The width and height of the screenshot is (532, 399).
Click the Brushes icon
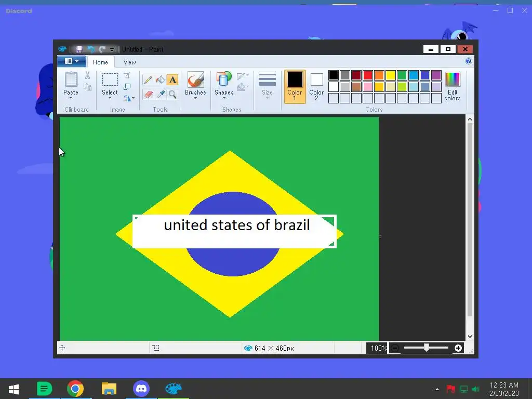tap(196, 79)
